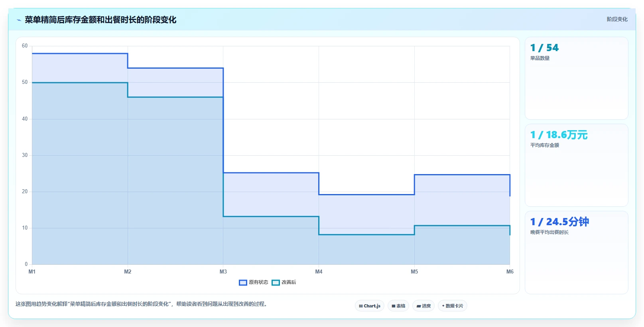Click the M6 axis label
This screenshot has height=327, width=644.
[x=510, y=272]
